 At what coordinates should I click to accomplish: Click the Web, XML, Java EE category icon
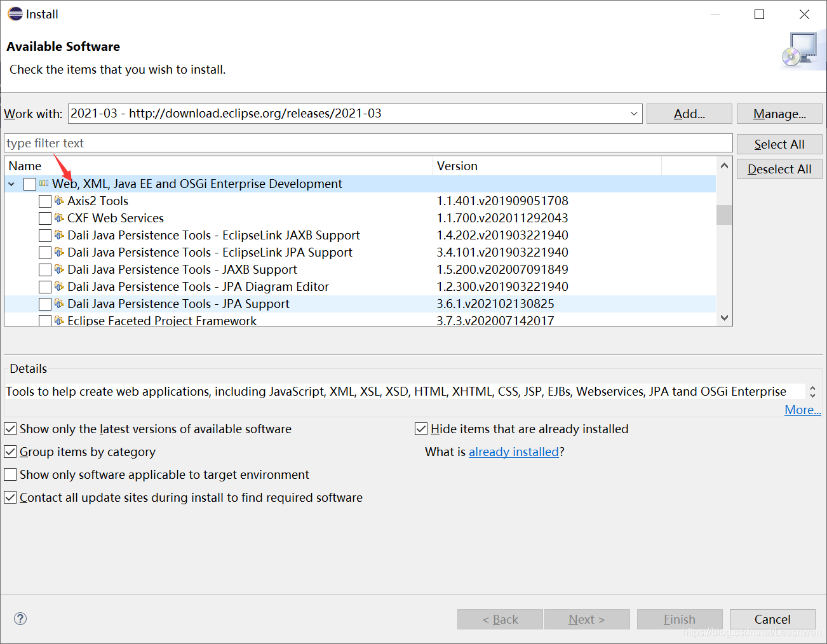[x=44, y=184]
